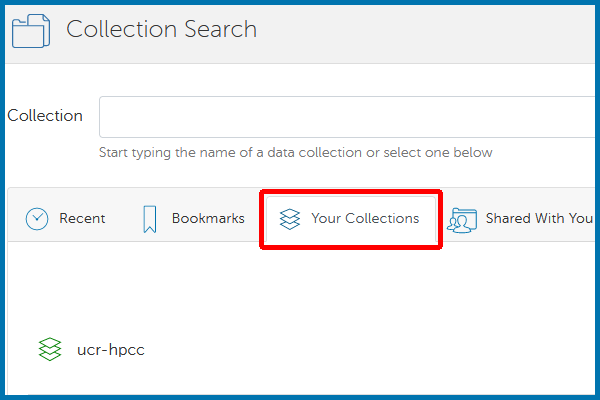Open the Recent tab
600x400 pixels.
tap(82, 218)
